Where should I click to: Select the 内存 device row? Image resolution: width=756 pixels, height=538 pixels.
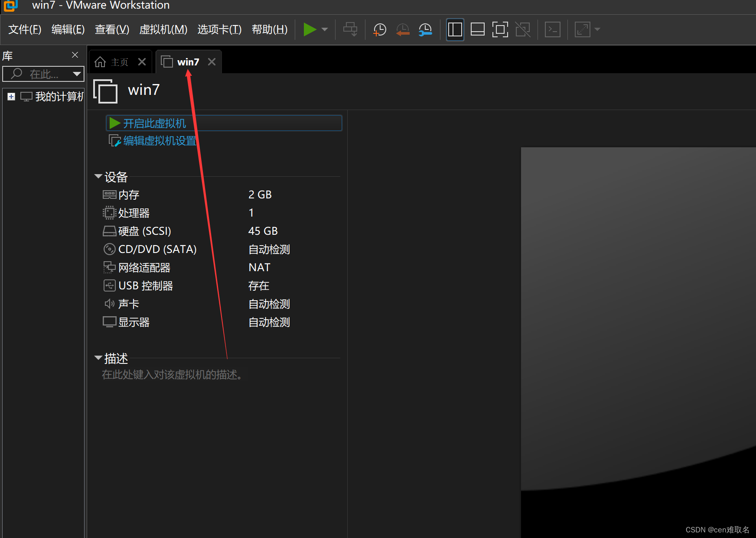point(221,195)
